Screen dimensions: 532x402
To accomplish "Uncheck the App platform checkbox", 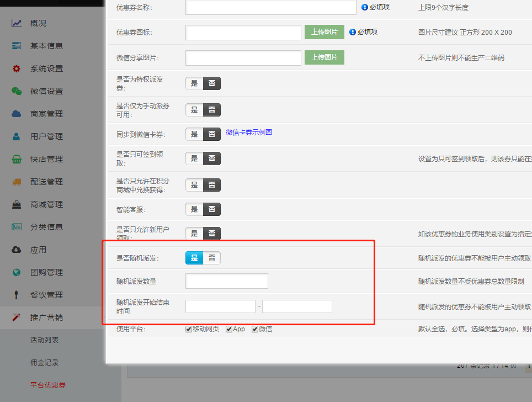I will pos(229,329).
